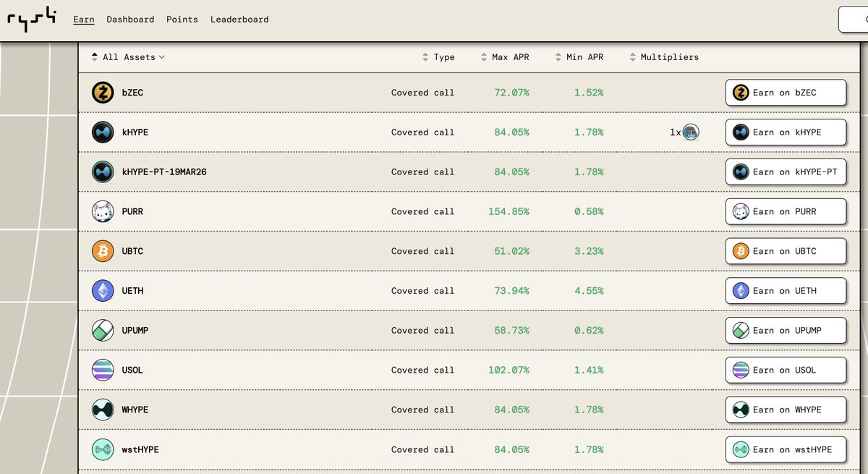Click the 0.62% Min APR value
This screenshot has height=474, width=868.
(x=589, y=331)
